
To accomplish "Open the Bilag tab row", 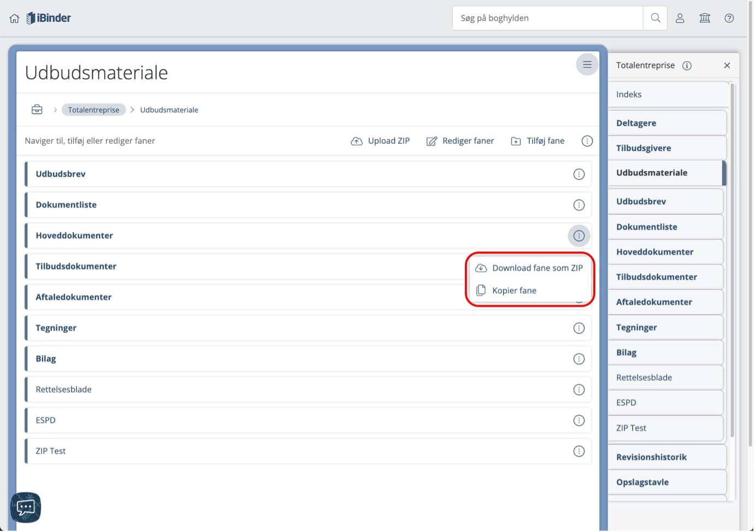I will pos(308,359).
